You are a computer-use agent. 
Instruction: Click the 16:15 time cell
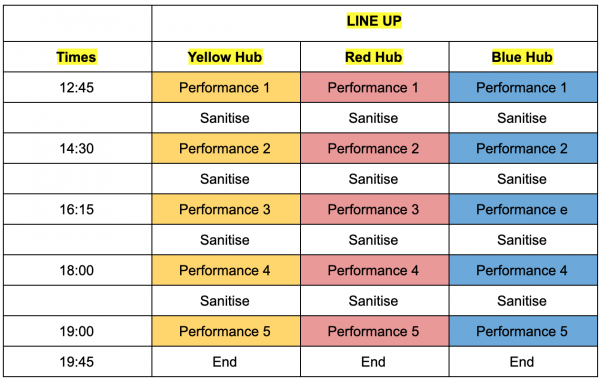pos(77,209)
